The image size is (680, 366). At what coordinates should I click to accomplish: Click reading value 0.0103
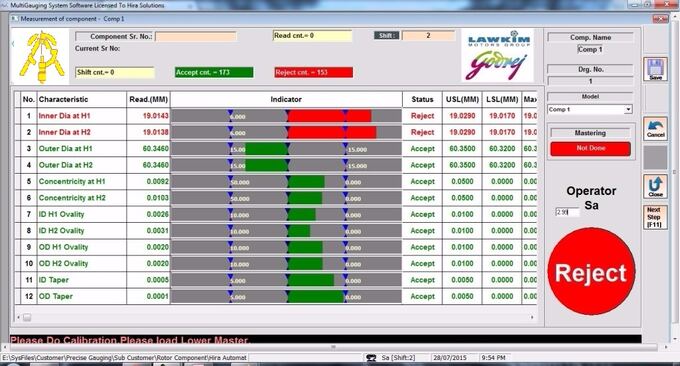[x=157, y=198]
